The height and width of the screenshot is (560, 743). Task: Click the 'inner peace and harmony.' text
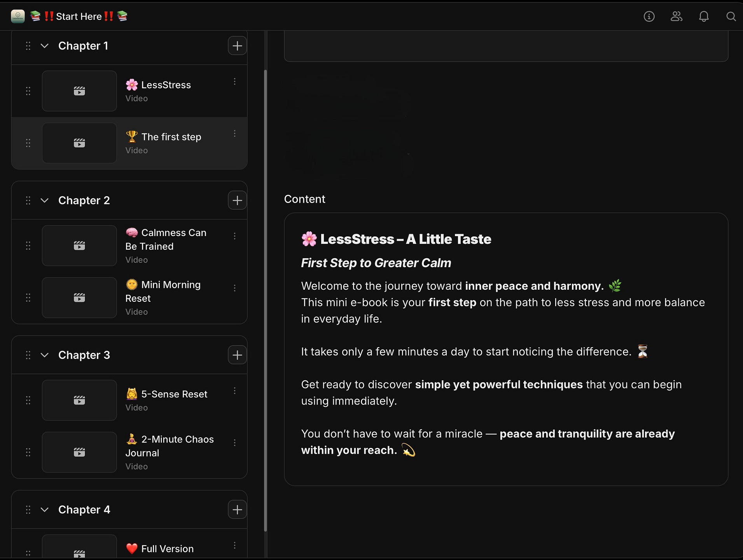tap(535, 286)
